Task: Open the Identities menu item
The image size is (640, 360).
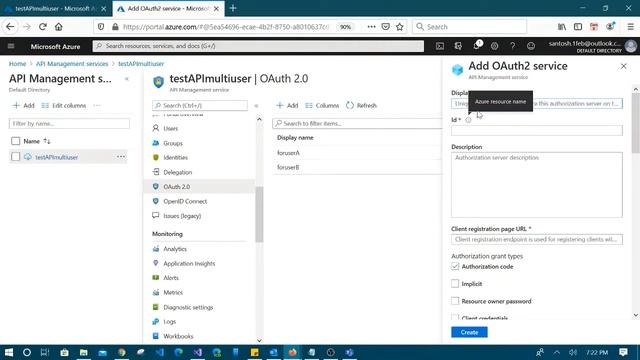Action: pos(176,158)
